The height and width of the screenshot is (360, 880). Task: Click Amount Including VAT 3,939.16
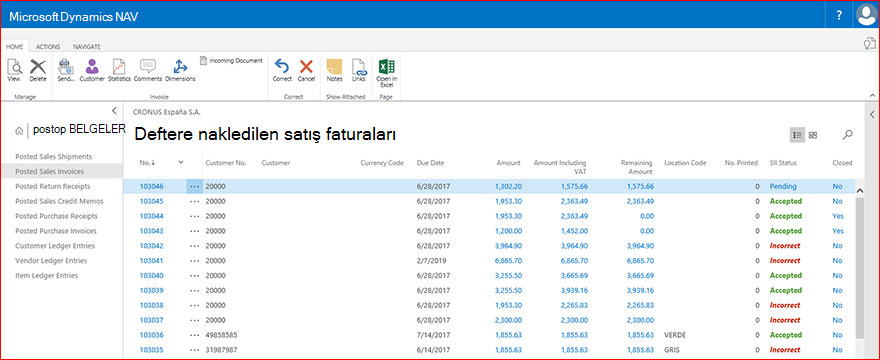click(574, 291)
